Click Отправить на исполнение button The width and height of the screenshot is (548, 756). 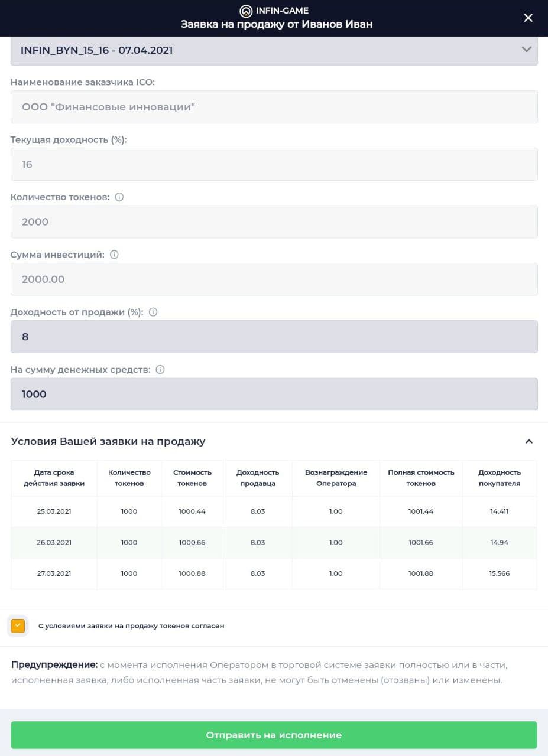274,735
